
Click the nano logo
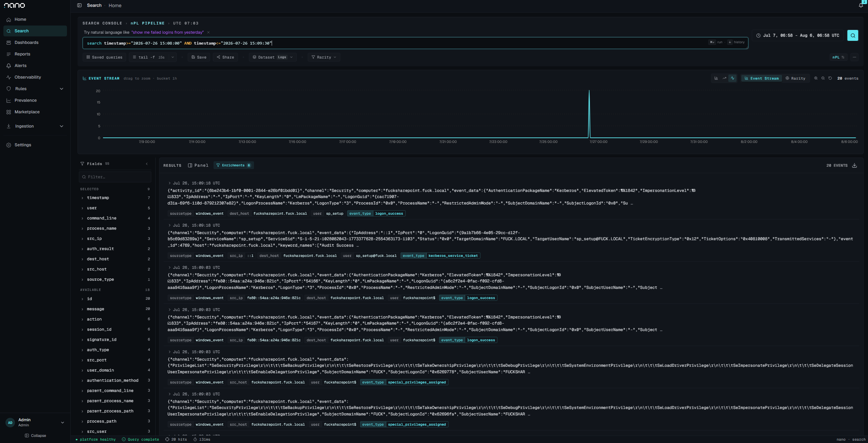[x=14, y=5]
